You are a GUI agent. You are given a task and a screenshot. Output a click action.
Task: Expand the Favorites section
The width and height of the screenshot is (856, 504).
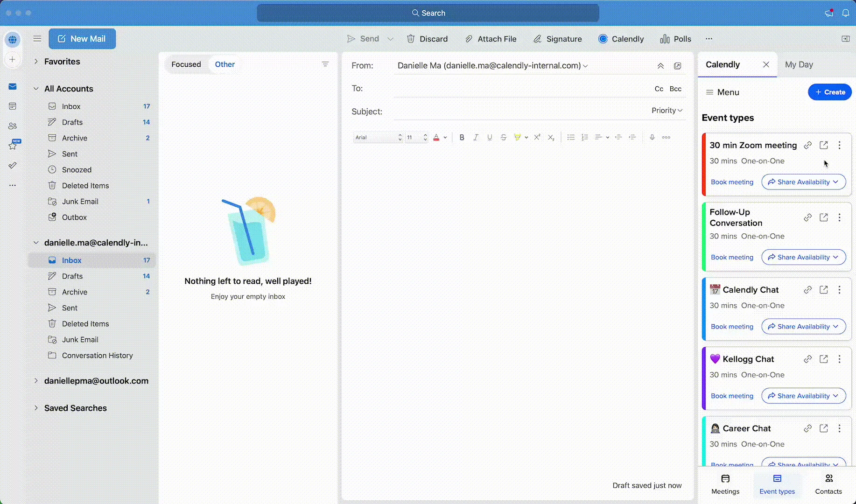point(36,61)
